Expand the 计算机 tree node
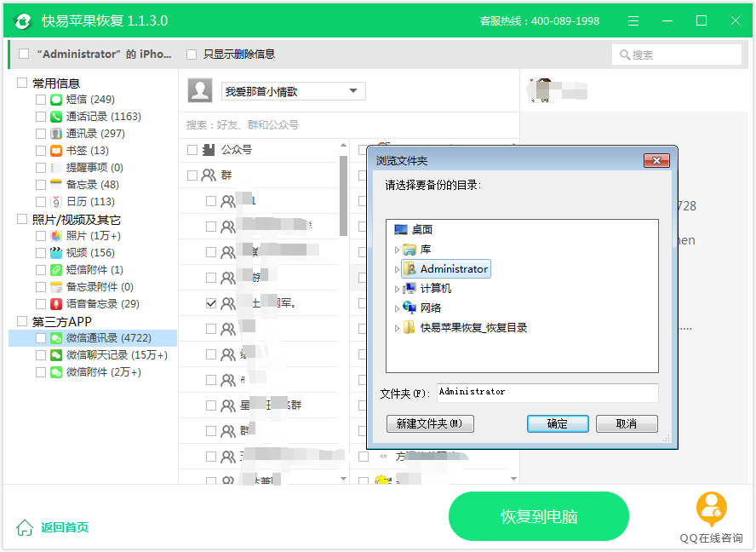756x552 pixels. click(397, 289)
